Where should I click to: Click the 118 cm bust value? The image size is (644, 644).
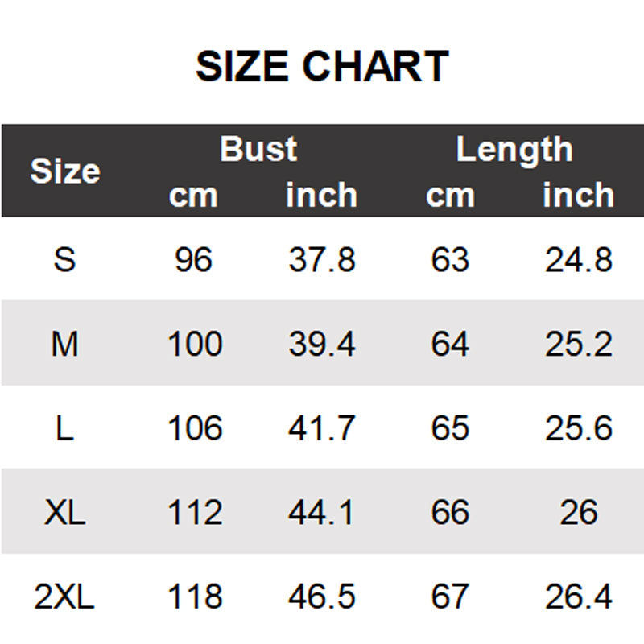195,597
